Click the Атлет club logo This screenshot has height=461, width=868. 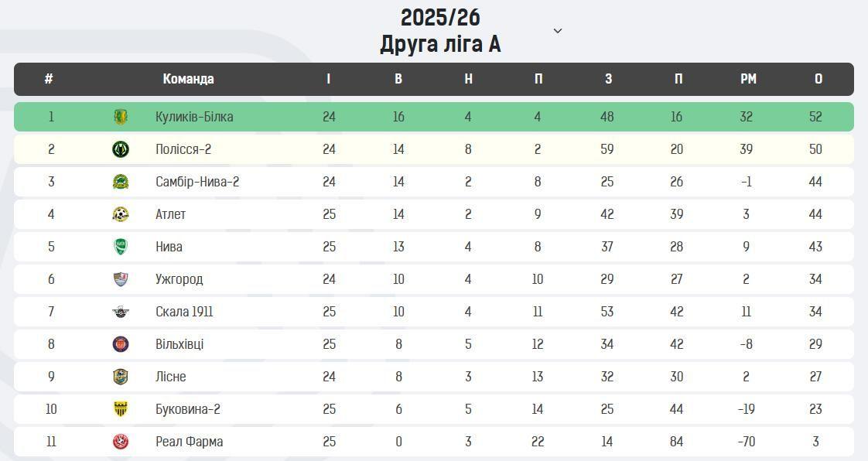(x=121, y=214)
